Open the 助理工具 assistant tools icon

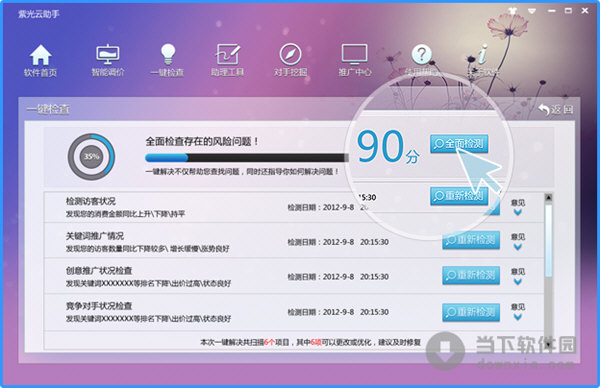(x=227, y=60)
